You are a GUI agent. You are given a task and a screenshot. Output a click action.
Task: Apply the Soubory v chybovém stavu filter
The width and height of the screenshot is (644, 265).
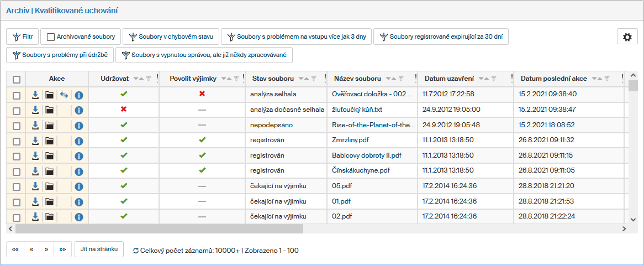coord(171,37)
